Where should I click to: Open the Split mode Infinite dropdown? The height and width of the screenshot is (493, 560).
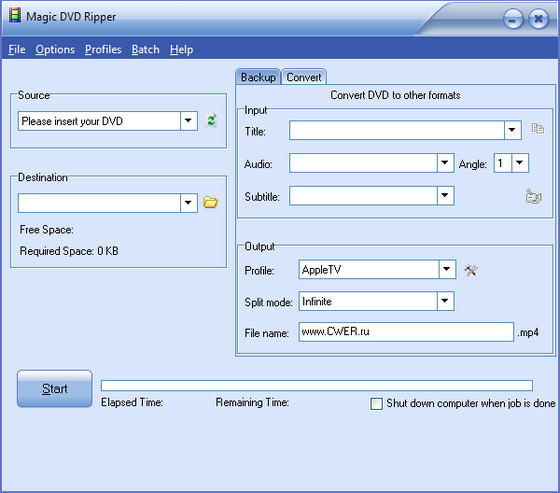(445, 301)
